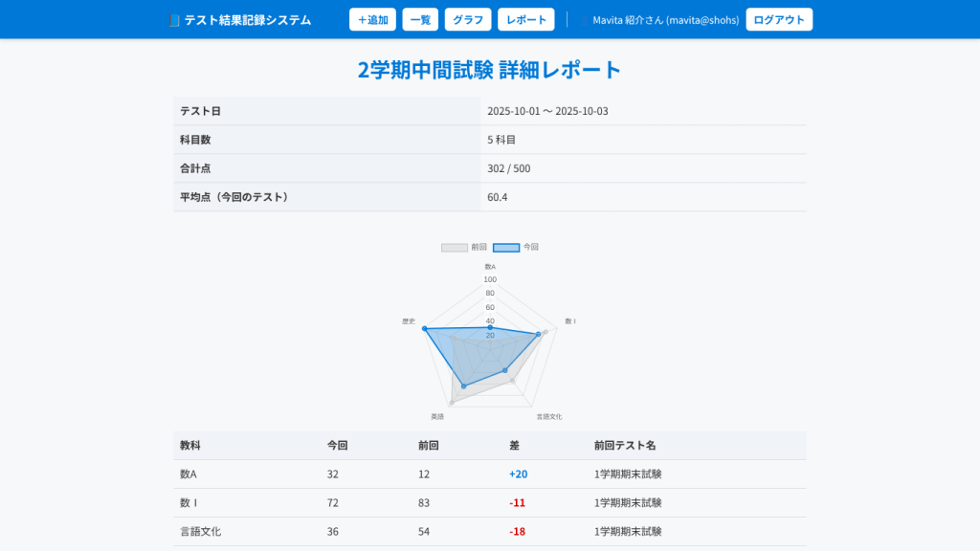The width and height of the screenshot is (980, 551).
Task: Click the ログアウト button
Action: (779, 20)
